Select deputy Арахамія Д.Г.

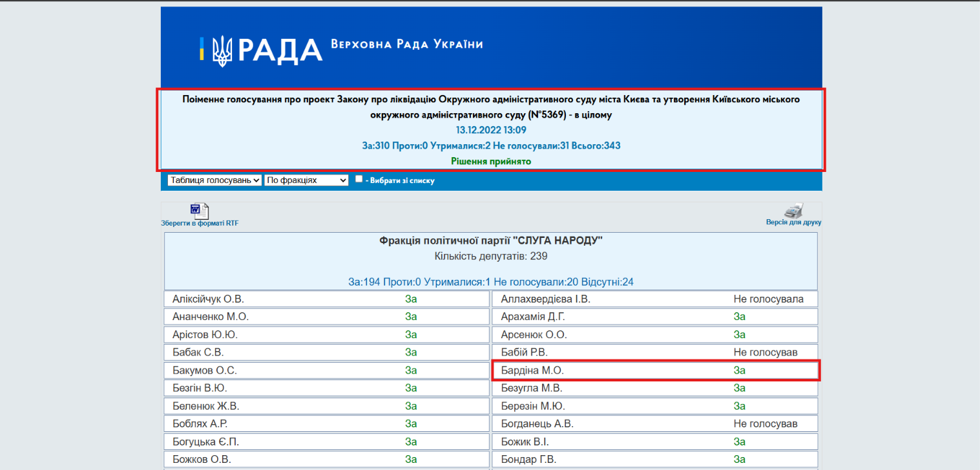(533, 317)
